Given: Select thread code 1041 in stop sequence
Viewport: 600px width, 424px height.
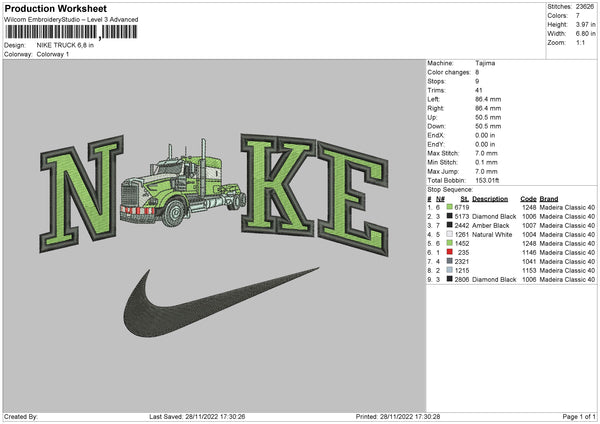Looking at the screenshot, I should click(529, 261).
